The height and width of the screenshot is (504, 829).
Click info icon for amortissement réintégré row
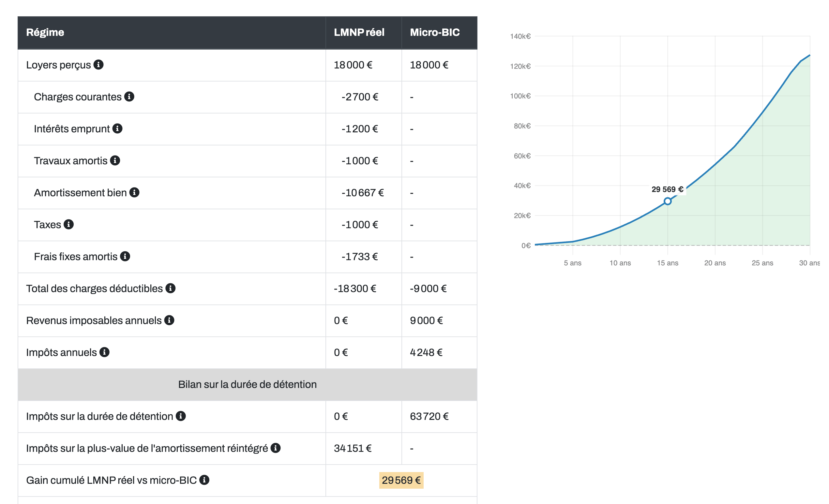pyautogui.click(x=276, y=448)
